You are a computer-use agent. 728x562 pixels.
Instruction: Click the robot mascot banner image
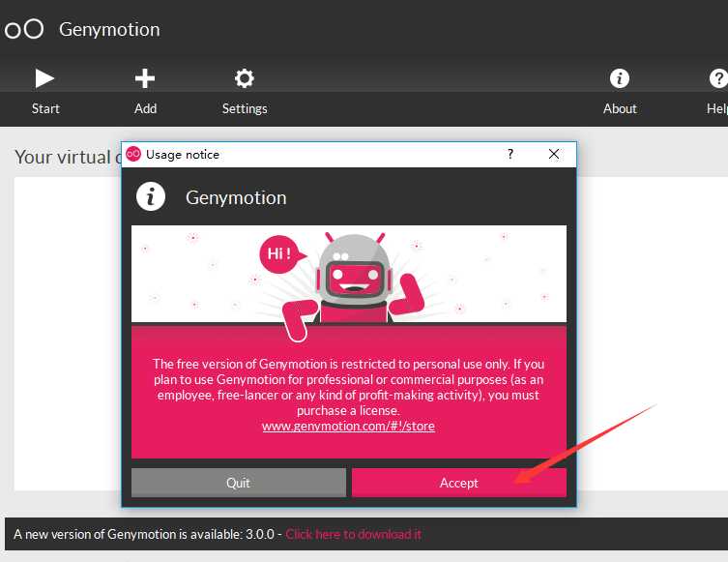[x=349, y=274]
